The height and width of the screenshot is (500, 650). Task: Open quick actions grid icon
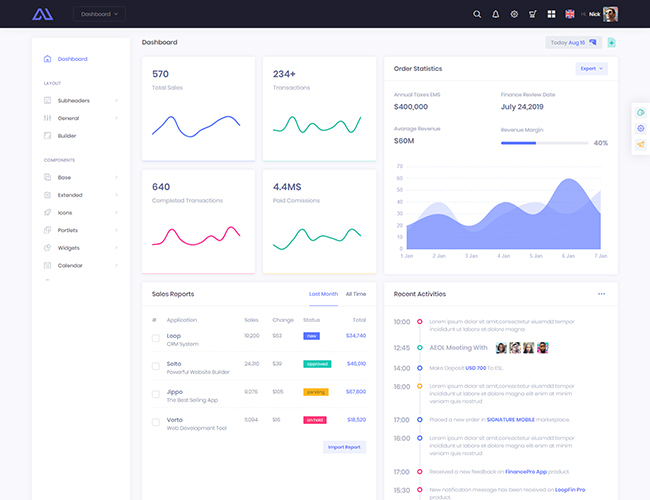click(551, 14)
